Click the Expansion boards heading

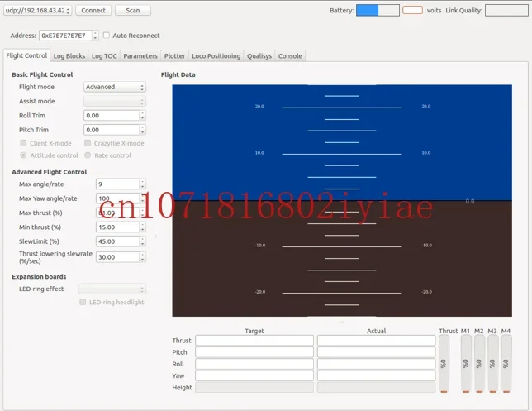pos(39,276)
